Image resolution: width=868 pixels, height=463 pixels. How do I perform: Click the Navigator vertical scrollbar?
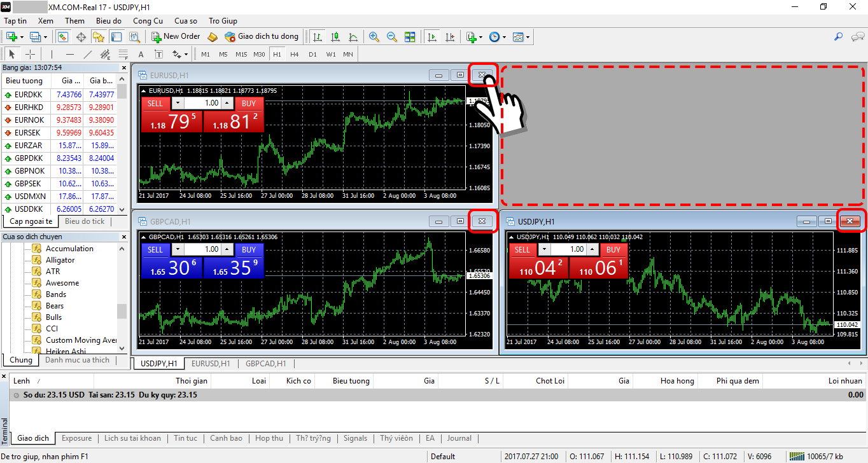122,298
